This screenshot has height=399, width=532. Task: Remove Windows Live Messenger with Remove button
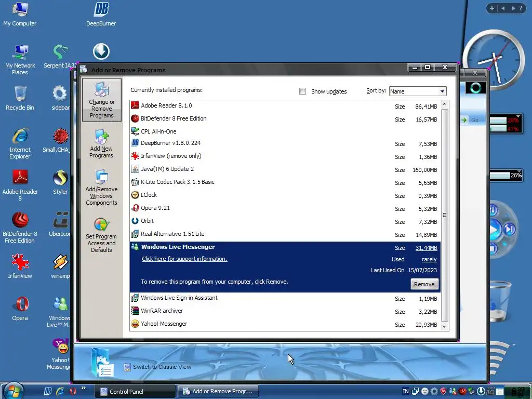(x=424, y=284)
